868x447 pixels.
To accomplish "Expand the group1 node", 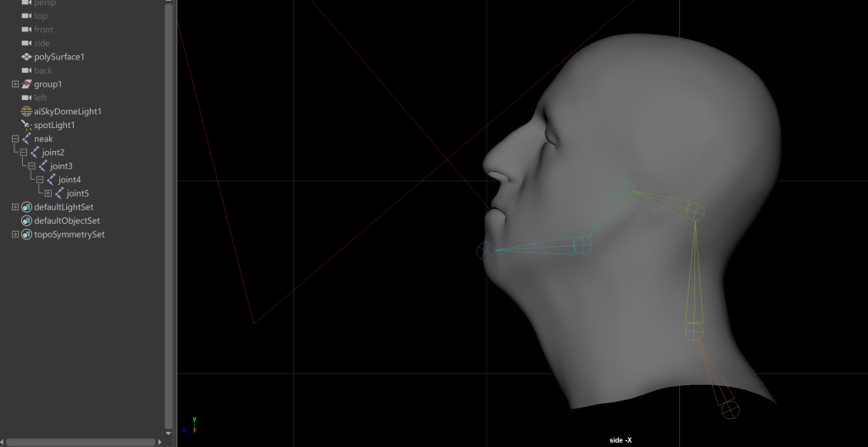I will (x=15, y=84).
